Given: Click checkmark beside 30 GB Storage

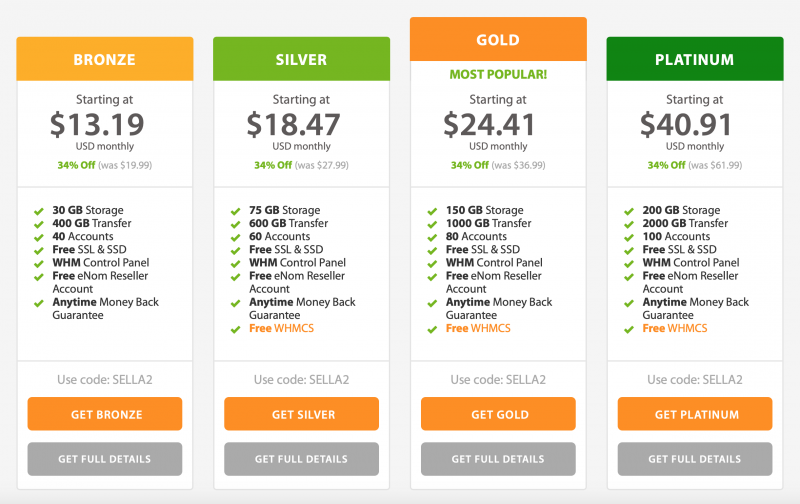Looking at the screenshot, I should pos(39,211).
